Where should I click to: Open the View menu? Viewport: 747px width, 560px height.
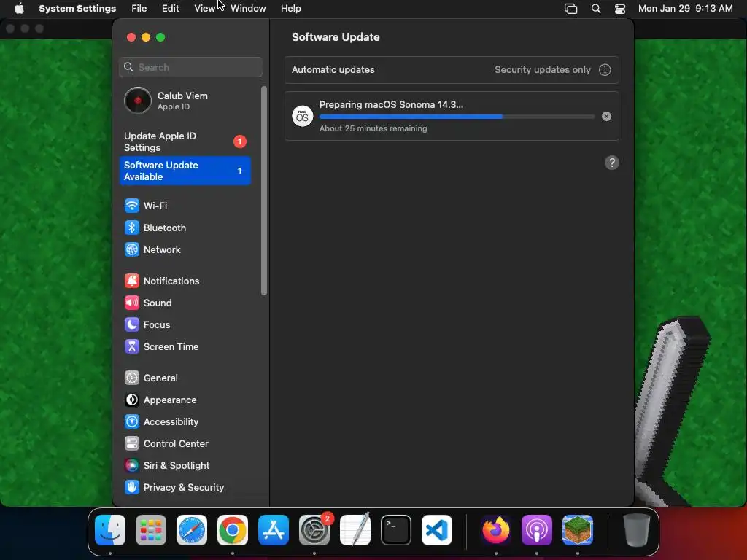pyautogui.click(x=204, y=9)
